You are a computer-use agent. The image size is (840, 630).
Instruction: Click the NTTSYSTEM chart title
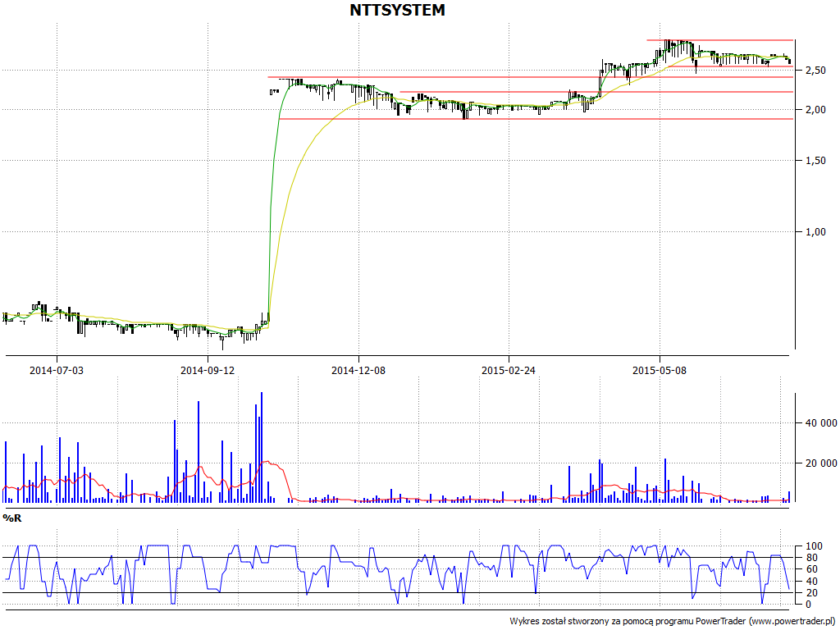tap(397, 10)
